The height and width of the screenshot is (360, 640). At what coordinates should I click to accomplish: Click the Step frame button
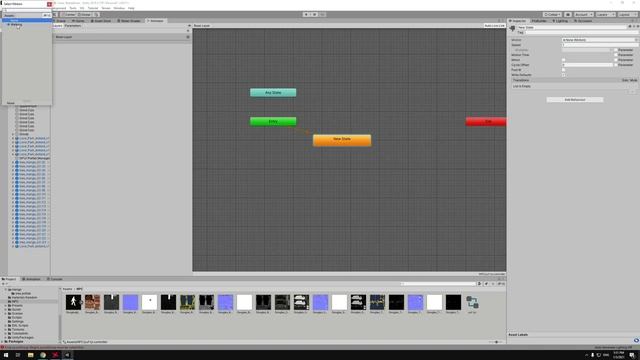coord(322,15)
